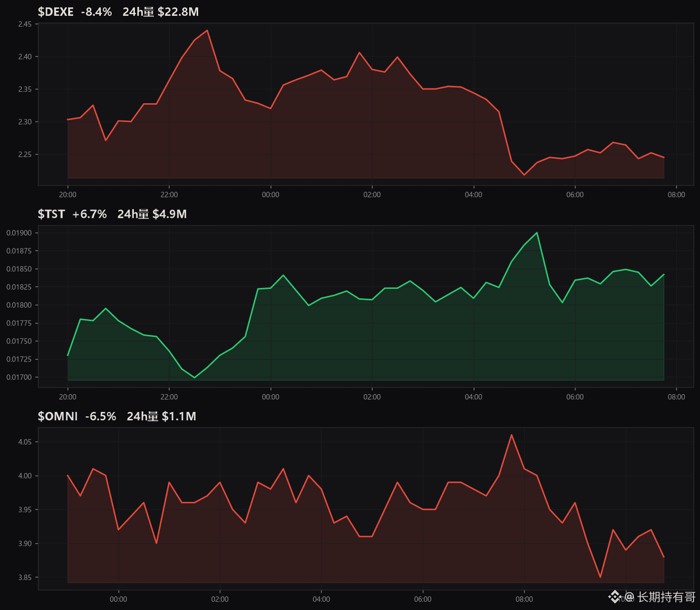Click the 08:00 label under OMNI chart

point(524,599)
